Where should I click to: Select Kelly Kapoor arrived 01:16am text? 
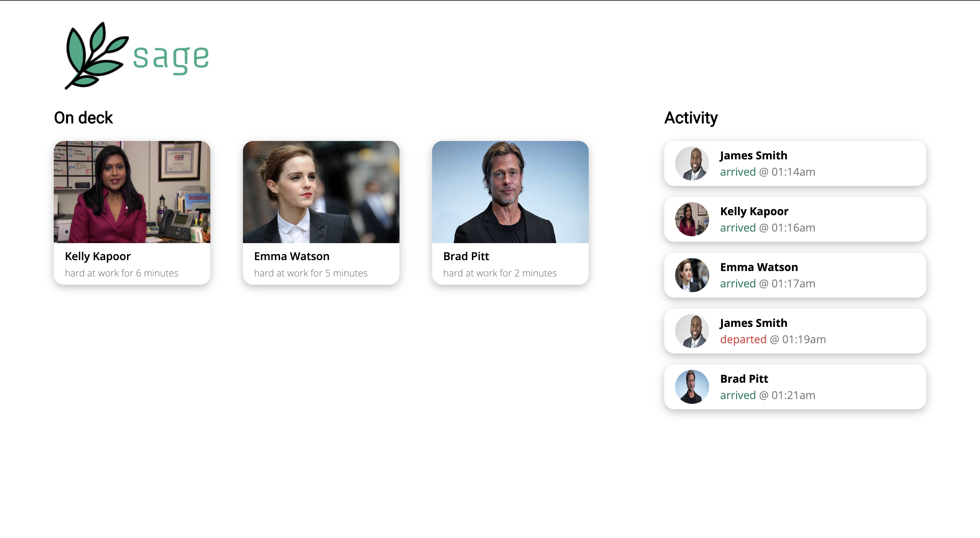767,228
